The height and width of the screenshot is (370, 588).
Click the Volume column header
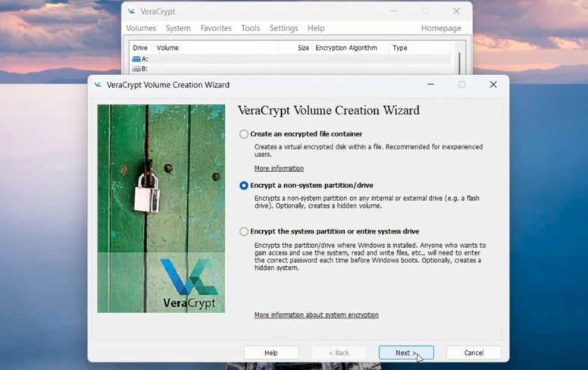tap(215, 48)
